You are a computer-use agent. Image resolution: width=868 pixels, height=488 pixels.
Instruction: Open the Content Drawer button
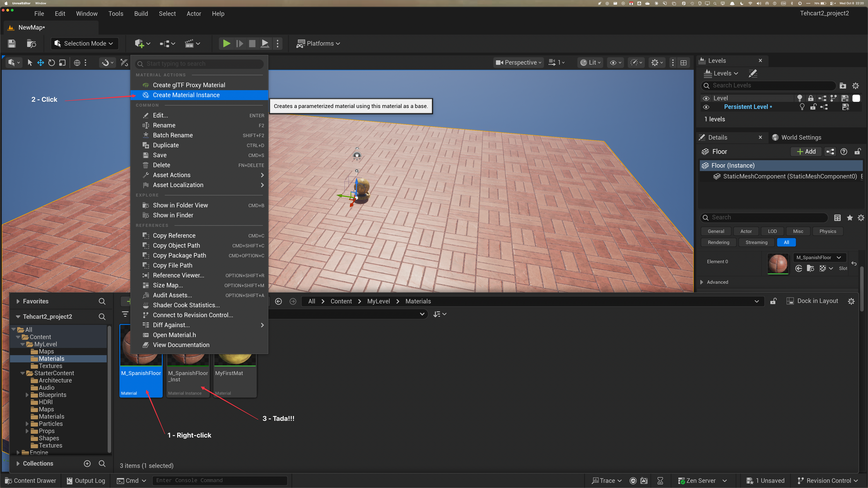point(31,481)
